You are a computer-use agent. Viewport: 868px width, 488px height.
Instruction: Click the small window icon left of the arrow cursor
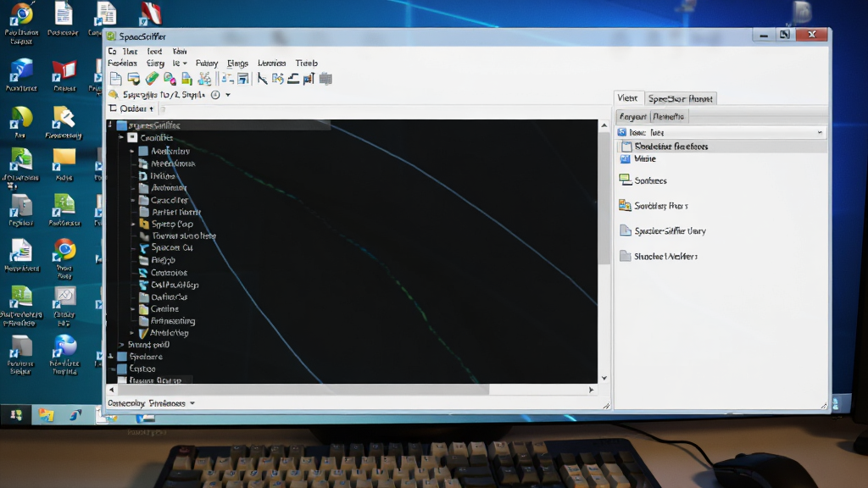point(243,79)
